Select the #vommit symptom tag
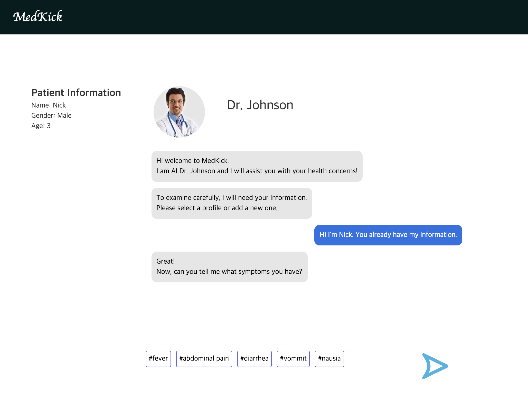The image size is (528, 420). (x=293, y=359)
